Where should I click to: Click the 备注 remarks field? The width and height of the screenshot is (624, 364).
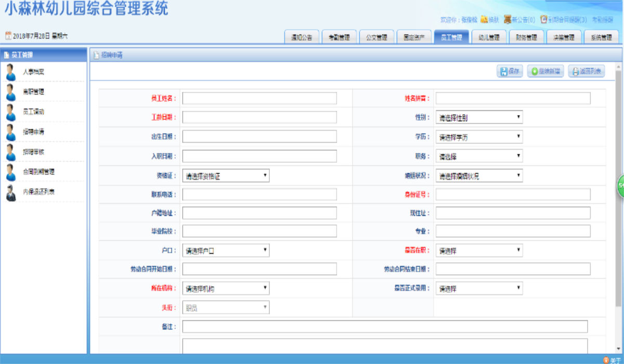point(385,327)
